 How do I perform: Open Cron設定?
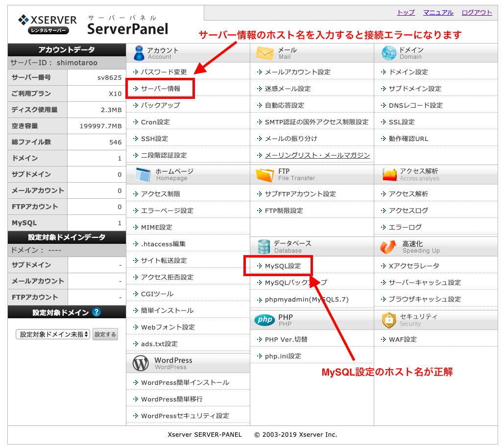coord(155,122)
